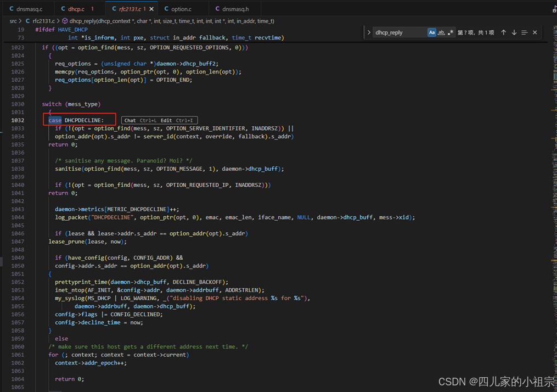Click sanitise call on line 1038
The height and width of the screenshot is (392, 557).
68,169
